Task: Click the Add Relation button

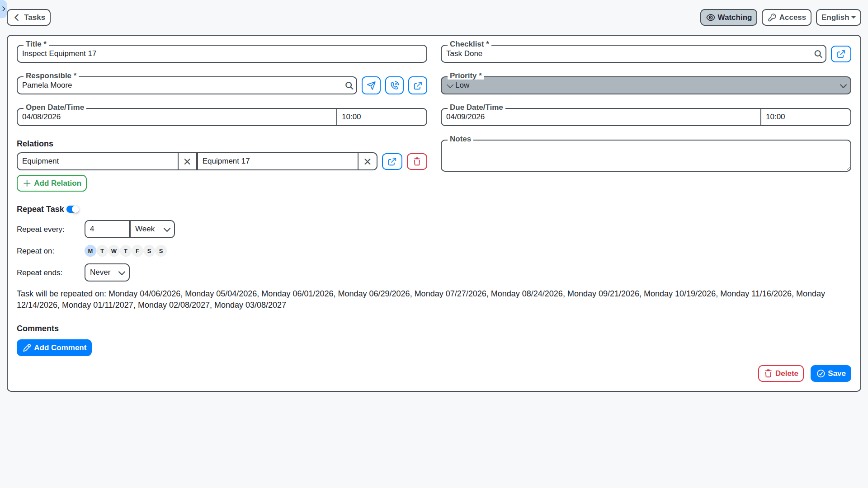Action: click(52, 183)
